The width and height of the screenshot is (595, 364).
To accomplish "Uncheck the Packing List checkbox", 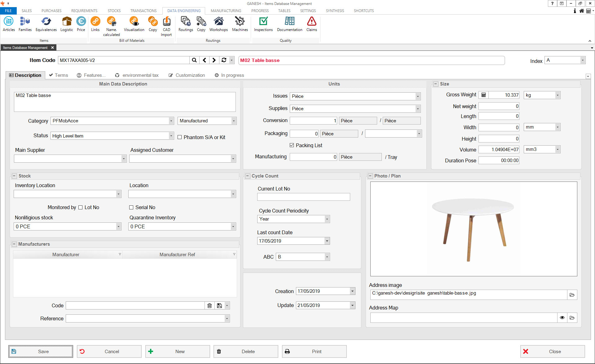I will (292, 145).
